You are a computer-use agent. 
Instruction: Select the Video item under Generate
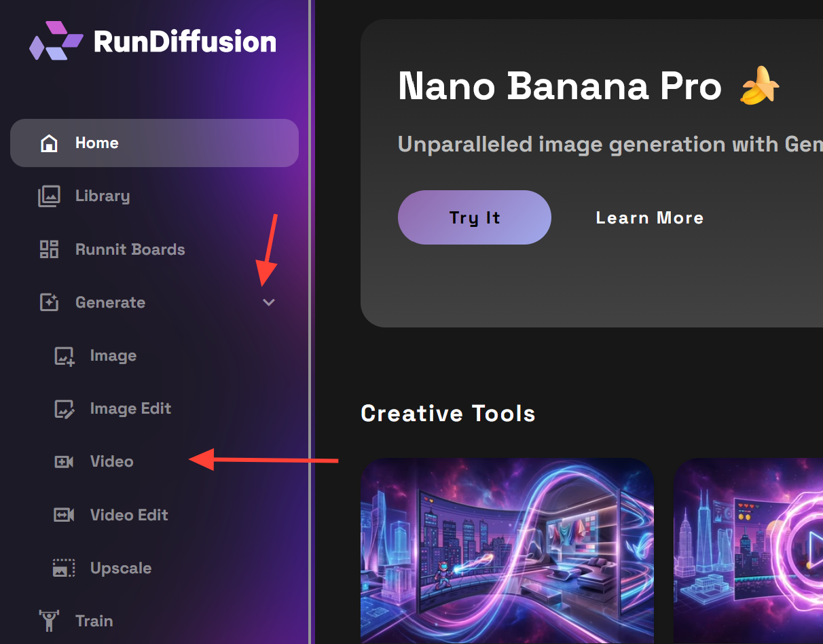coord(111,461)
